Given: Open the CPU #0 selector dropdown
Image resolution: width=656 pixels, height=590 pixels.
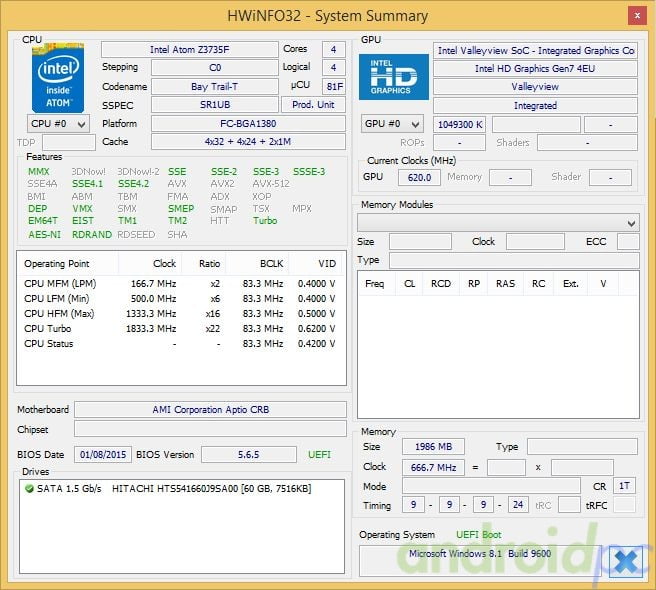Looking at the screenshot, I should (x=58, y=123).
